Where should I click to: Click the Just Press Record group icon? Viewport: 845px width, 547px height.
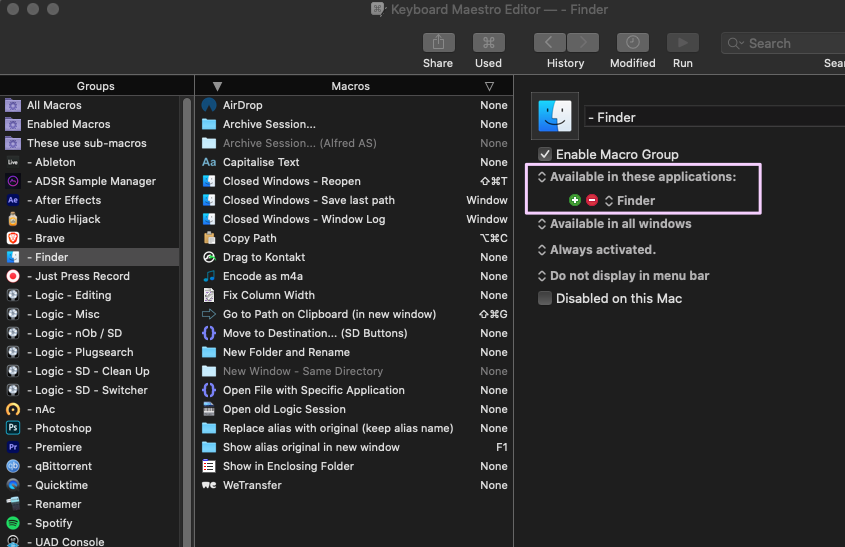coord(13,276)
